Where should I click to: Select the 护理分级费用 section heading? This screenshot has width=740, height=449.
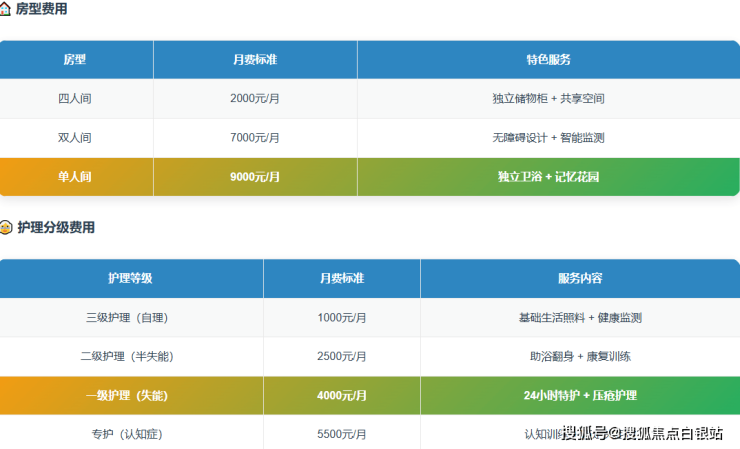(x=56, y=228)
